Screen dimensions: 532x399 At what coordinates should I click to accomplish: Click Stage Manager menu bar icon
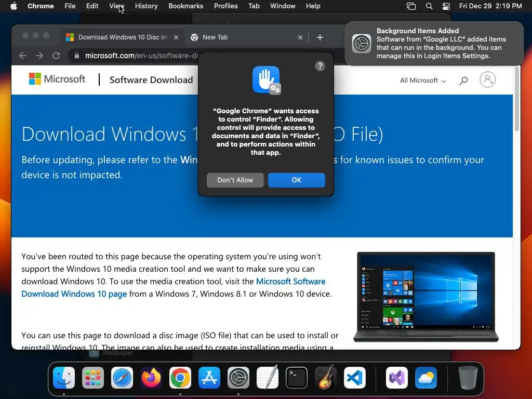411,6
